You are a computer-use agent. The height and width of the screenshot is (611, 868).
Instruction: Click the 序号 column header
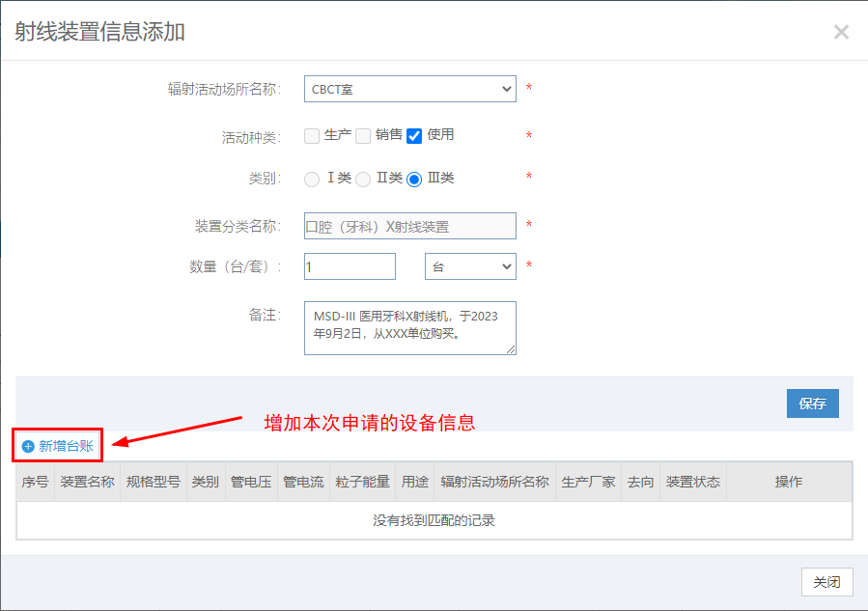pyautogui.click(x=36, y=482)
